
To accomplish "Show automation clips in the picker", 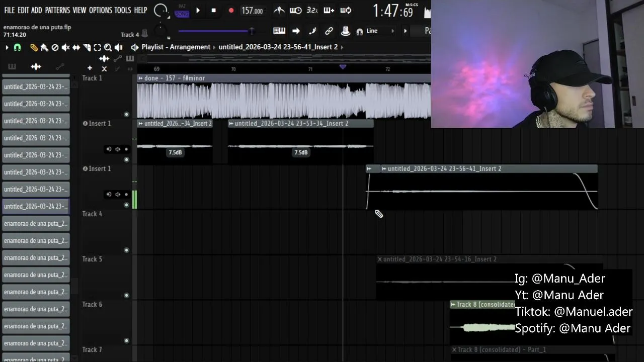I will pos(60,67).
